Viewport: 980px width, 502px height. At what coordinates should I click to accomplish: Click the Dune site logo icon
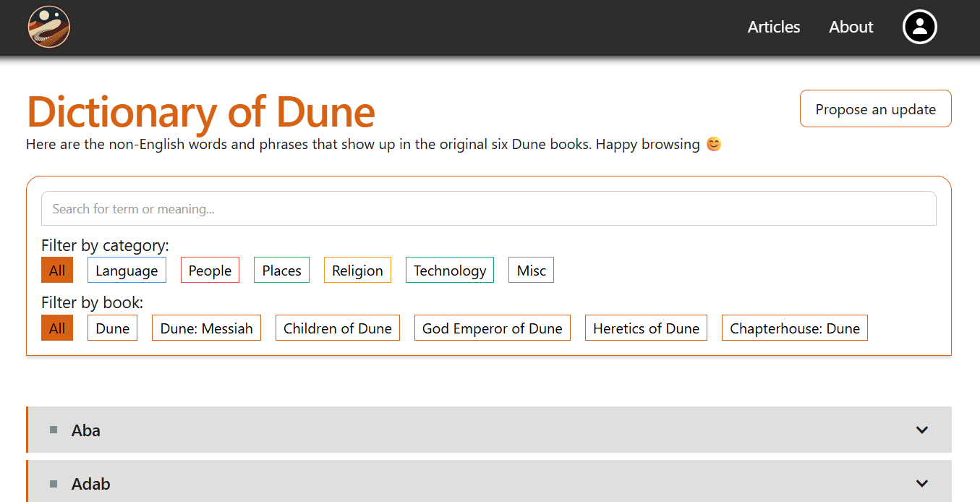pos(49,27)
